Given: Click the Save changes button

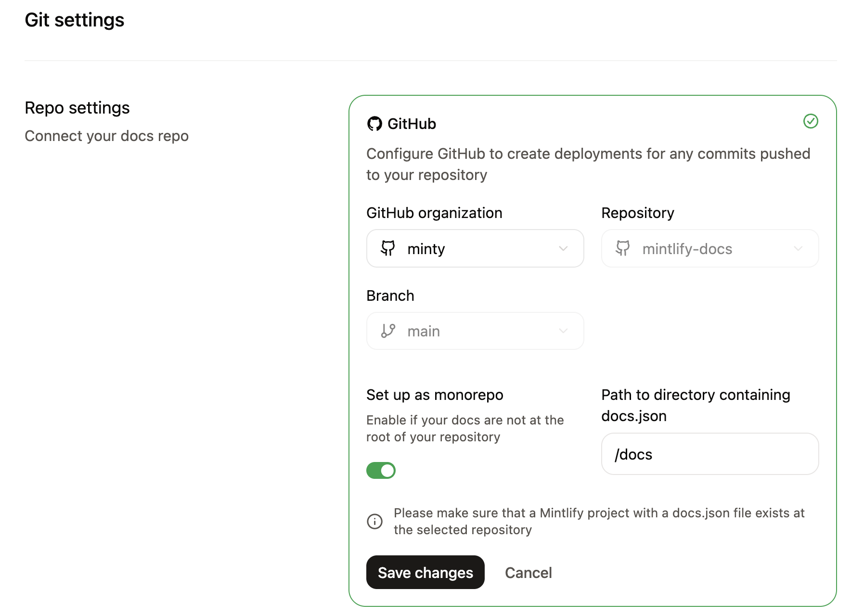Looking at the screenshot, I should (425, 572).
